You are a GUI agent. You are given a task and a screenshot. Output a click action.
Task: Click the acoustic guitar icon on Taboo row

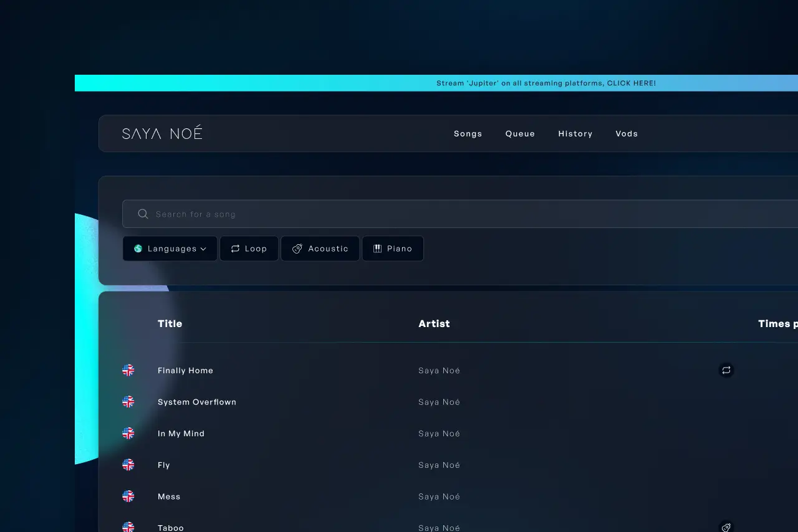pos(726,527)
